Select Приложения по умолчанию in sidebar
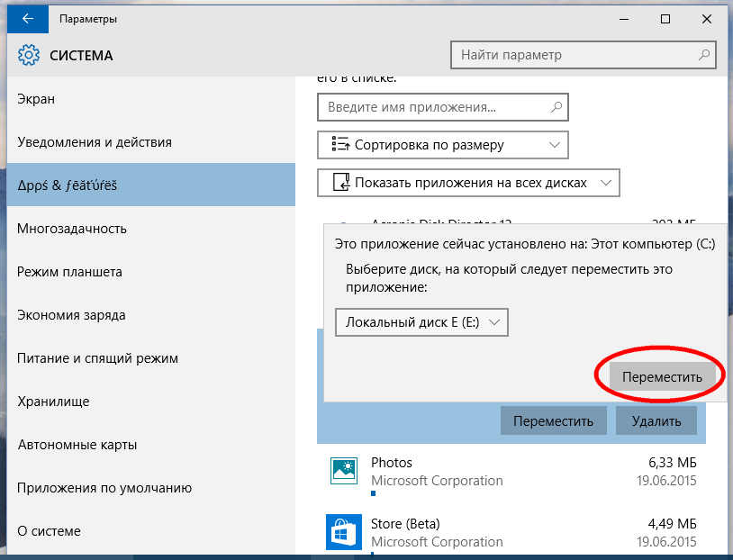733x560 pixels. [x=104, y=488]
